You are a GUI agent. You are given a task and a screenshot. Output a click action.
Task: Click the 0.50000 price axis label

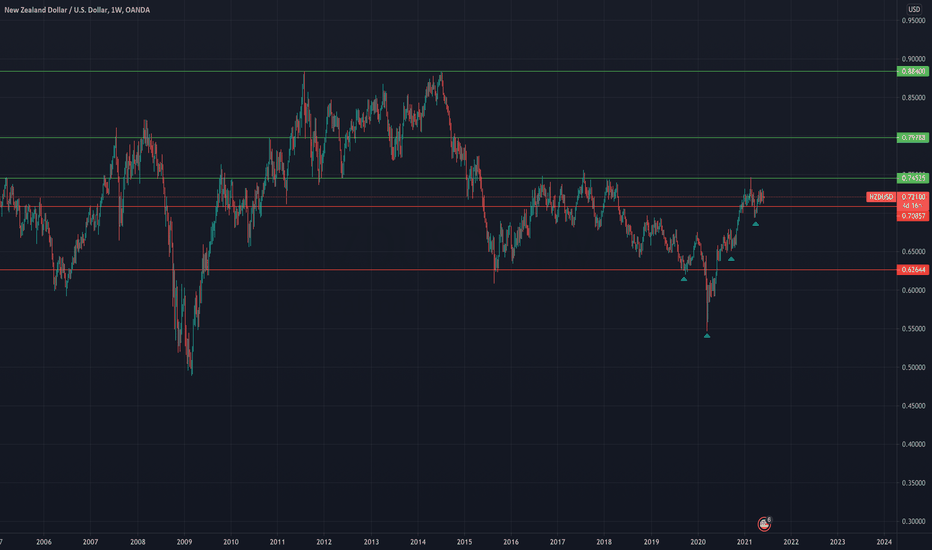pos(914,367)
